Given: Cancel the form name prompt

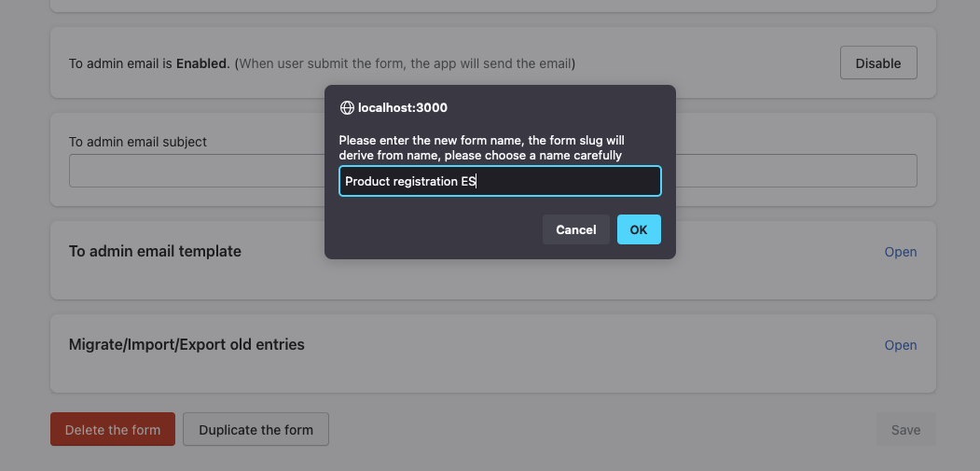Looking at the screenshot, I should pos(575,229).
